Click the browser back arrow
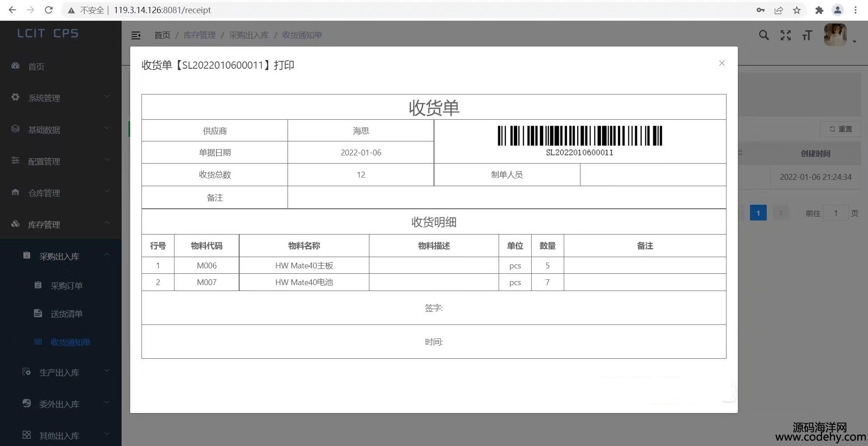The height and width of the screenshot is (446, 868). 12,10
